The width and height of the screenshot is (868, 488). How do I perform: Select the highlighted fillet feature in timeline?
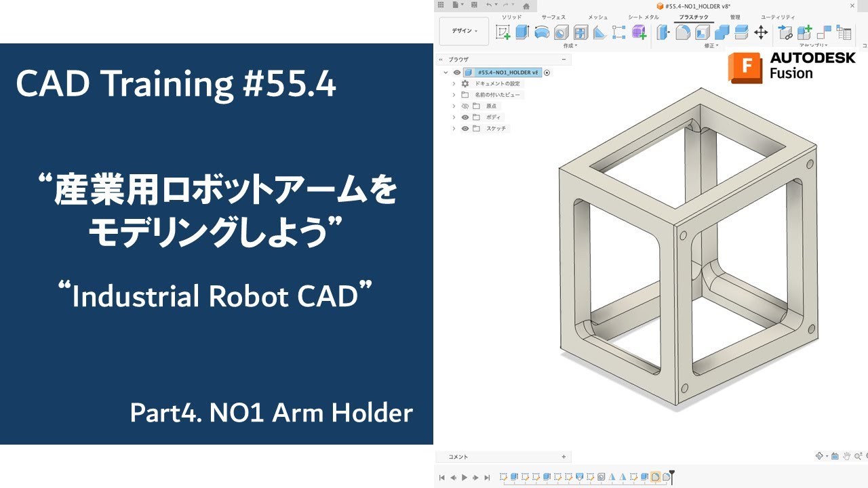pyautogui.click(x=656, y=477)
